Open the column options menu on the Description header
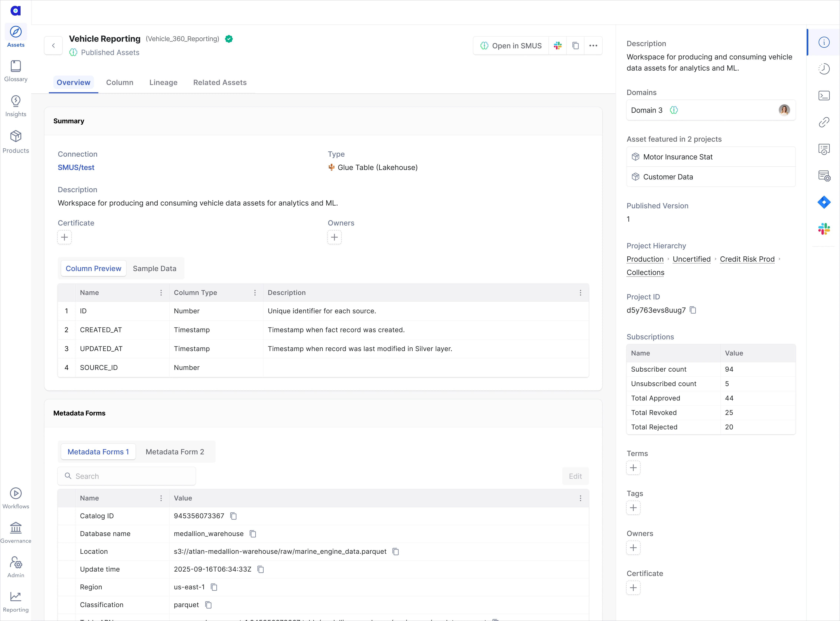The width and height of the screenshot is (840, 621). [581, 293]
